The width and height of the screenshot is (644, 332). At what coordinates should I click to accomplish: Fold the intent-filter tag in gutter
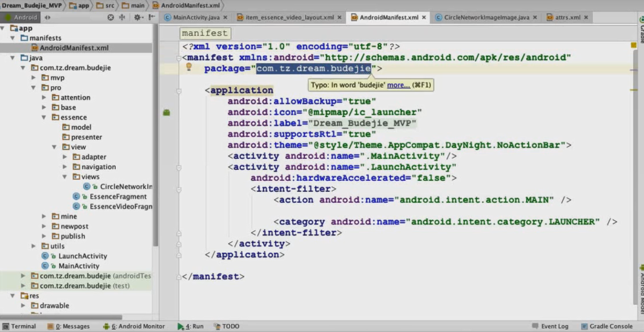[x=179, y=189]
